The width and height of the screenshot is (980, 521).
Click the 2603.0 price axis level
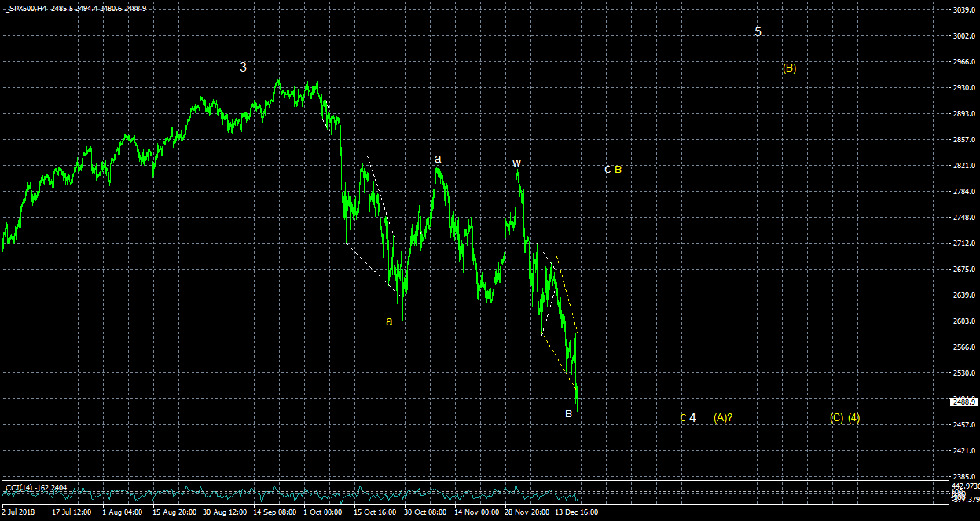pyautogui.click(x=964, y=321)
